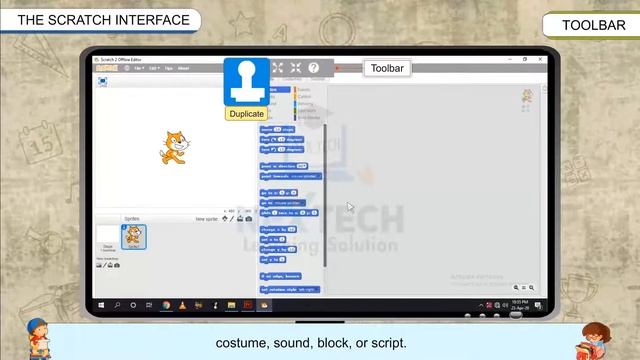Click the set x to 0 block

[x=273, y=240]
